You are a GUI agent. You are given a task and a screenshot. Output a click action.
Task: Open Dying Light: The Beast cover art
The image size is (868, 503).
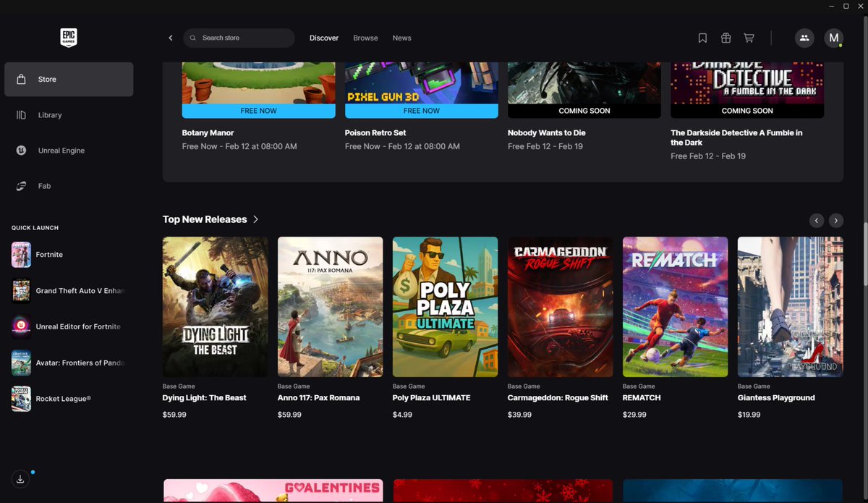coord(216,307)
